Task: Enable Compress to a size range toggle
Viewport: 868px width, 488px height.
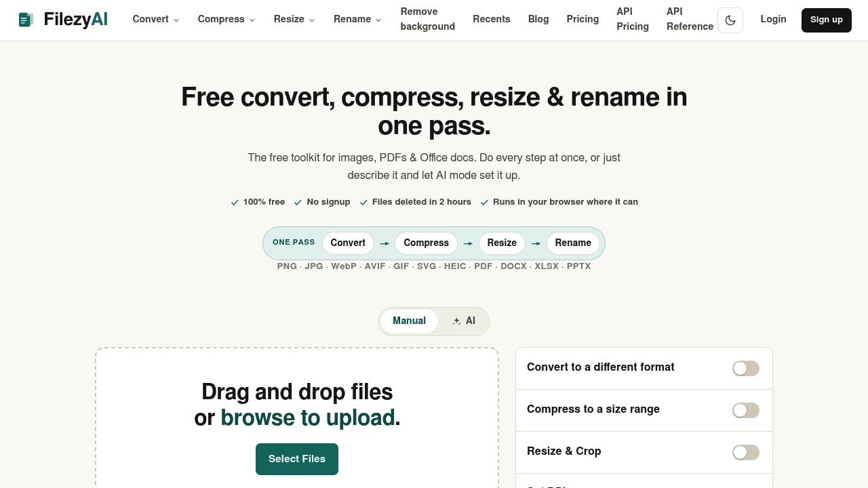Action: [746, 410]
